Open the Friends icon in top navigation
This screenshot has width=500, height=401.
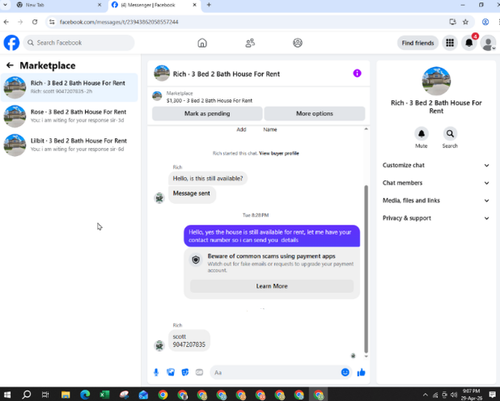point(250,43)
